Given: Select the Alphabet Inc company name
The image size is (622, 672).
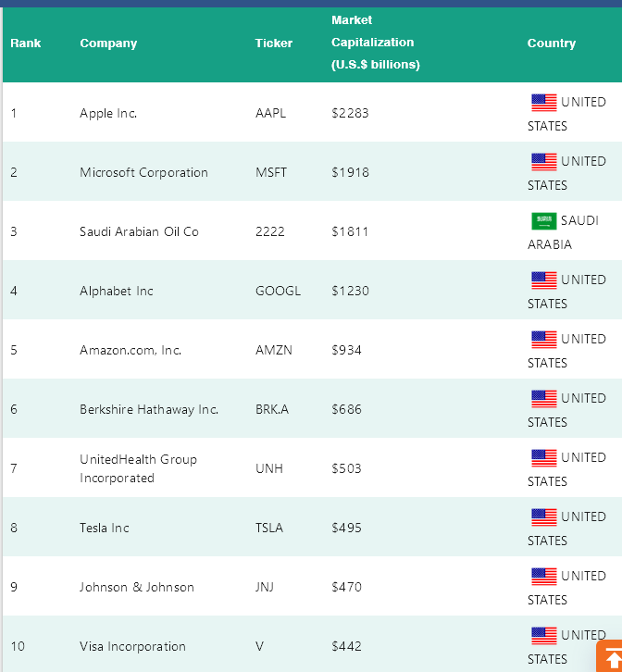Looking at the screenshot, I should pos(117,291).
